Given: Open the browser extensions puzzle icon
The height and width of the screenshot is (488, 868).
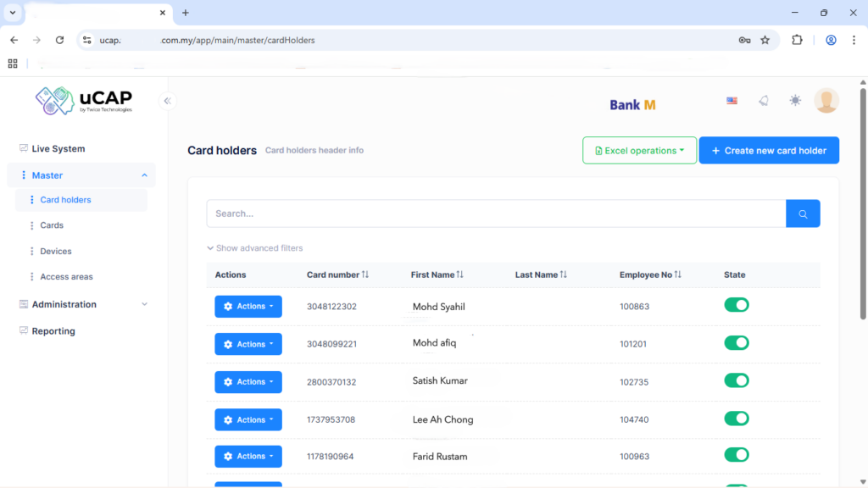Looking at the screenshot, I should pyautogui.click(x=797, y=40).
